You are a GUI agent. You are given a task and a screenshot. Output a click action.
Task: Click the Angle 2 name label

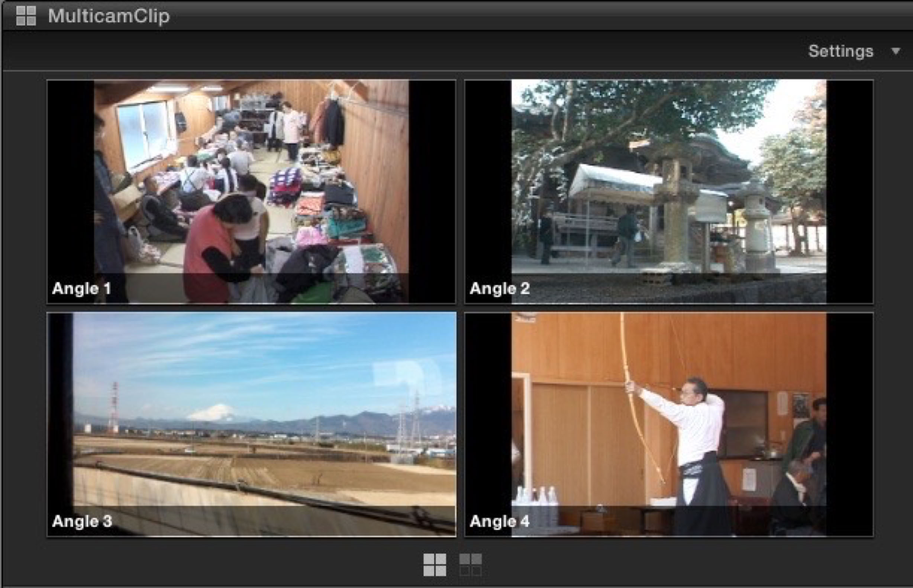click(x=500, y=289)
